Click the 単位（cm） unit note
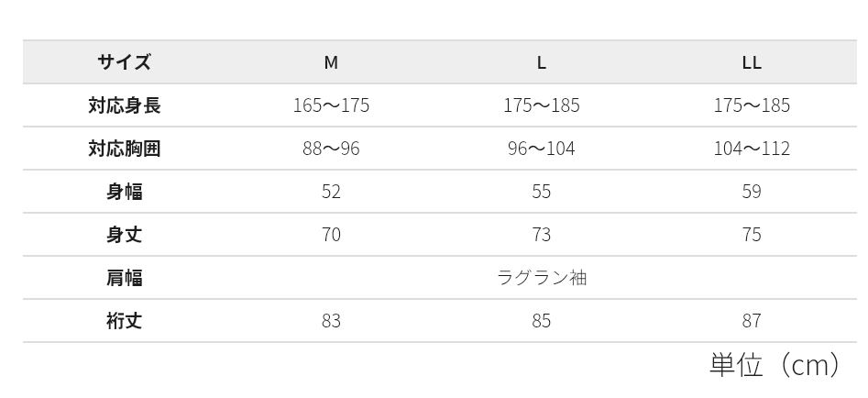Viewport: 868px width, 398px height. [775, 365]
